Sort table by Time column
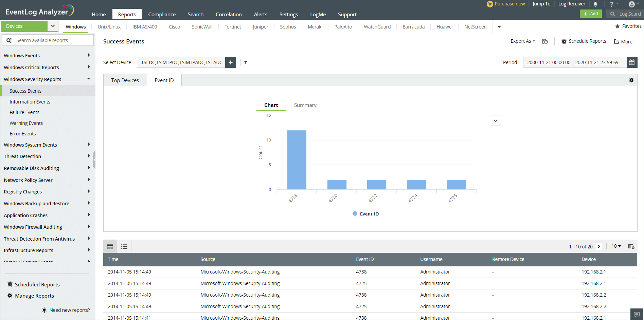 click(113, 259)
